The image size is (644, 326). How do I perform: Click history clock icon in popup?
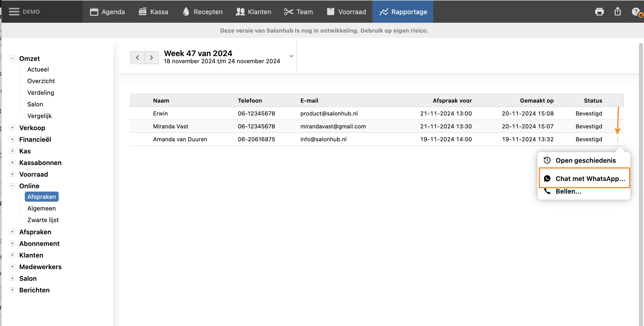coord(547,160)
